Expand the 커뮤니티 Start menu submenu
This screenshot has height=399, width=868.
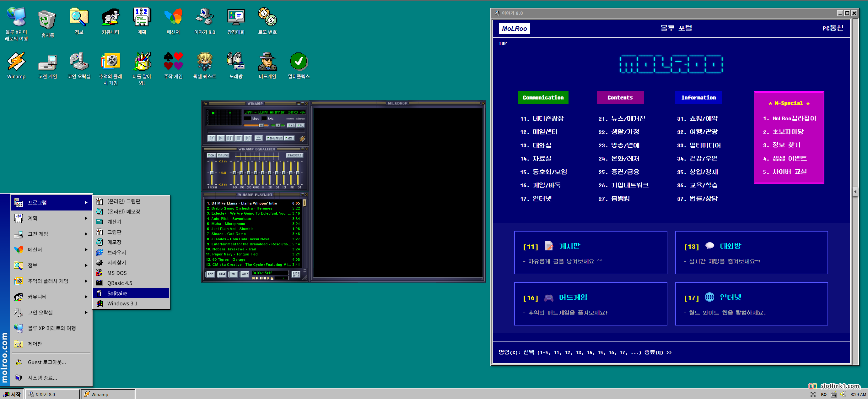coord(51,297)
